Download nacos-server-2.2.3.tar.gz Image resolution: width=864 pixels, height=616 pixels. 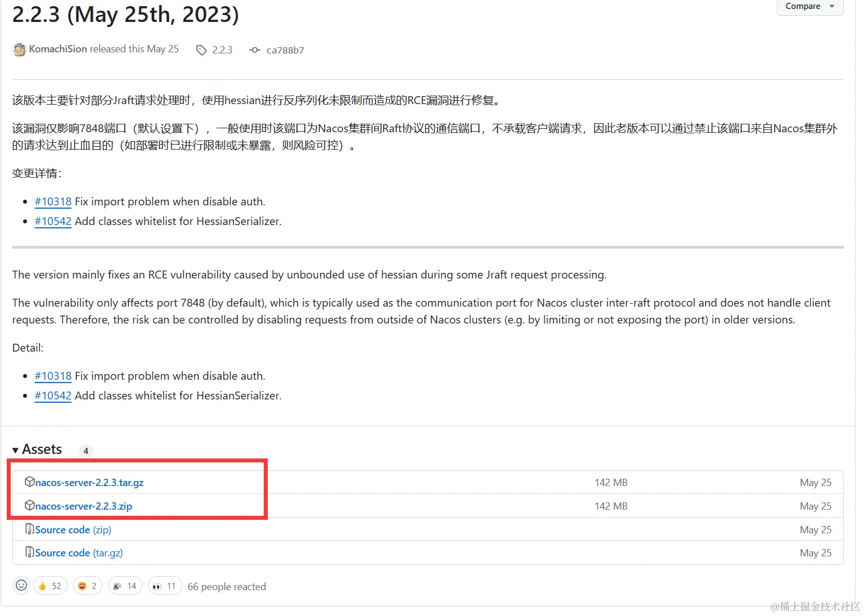[x=89, y=483]
